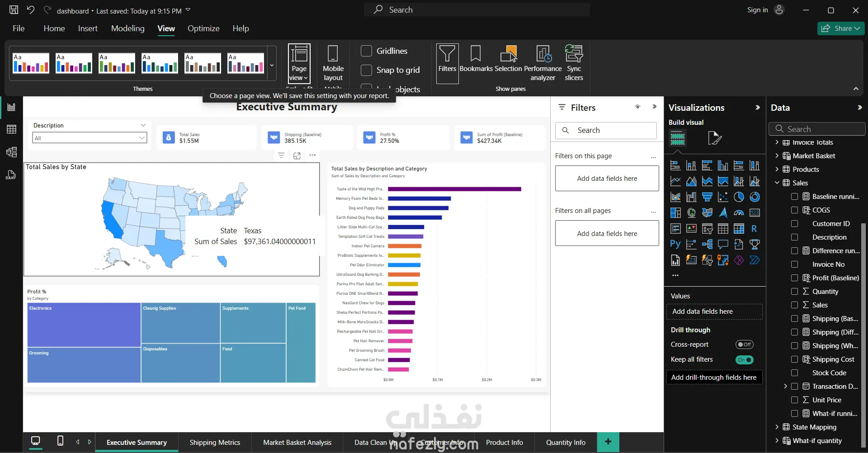Insert a Decomposition tree visual

click(707, 245)
